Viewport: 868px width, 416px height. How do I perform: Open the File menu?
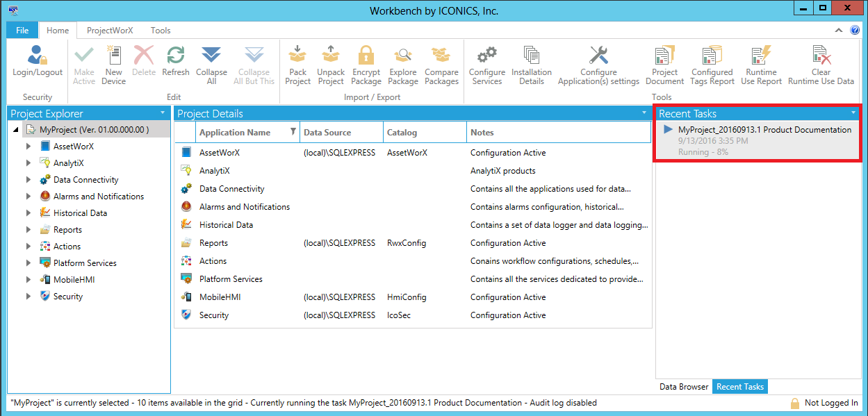tap(22, 31)
